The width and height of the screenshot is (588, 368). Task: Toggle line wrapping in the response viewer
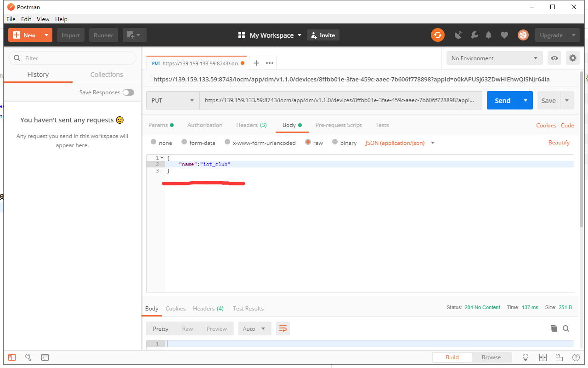pos(283,328)
